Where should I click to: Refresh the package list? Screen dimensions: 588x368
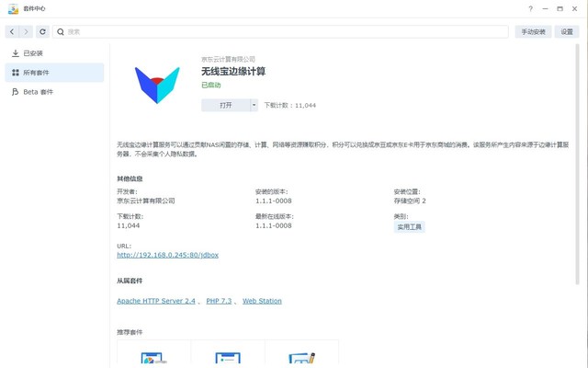pyautogui.click(x=43, y=32)
